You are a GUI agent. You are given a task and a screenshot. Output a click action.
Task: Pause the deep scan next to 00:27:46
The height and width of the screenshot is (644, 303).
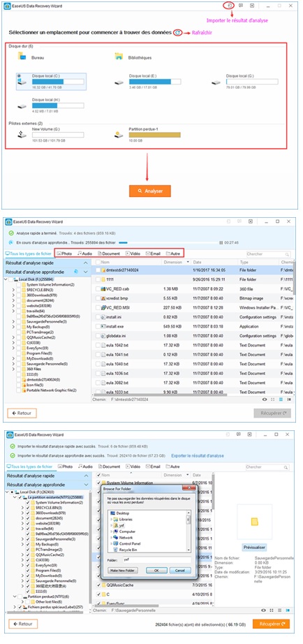pos(221,243)
